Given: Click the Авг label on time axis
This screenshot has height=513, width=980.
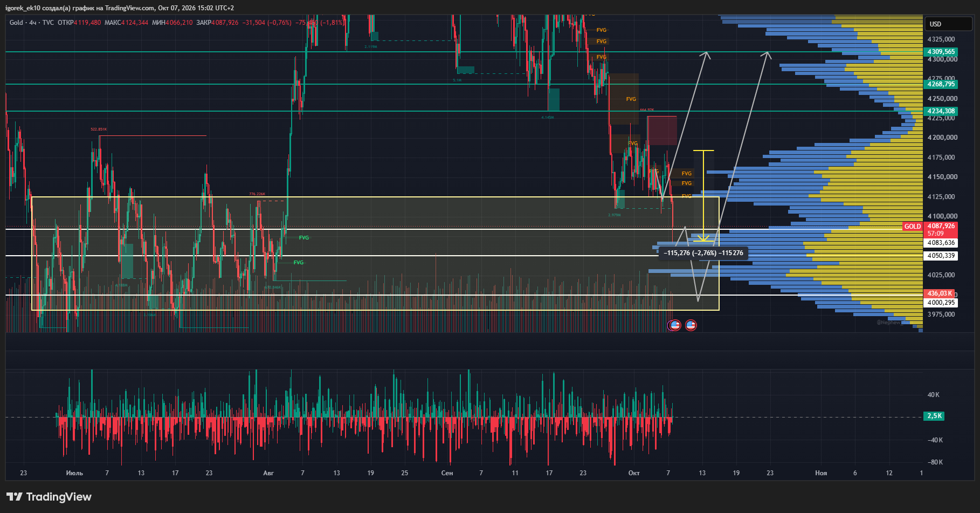Looking at the screenshot, I should [268, 473].
